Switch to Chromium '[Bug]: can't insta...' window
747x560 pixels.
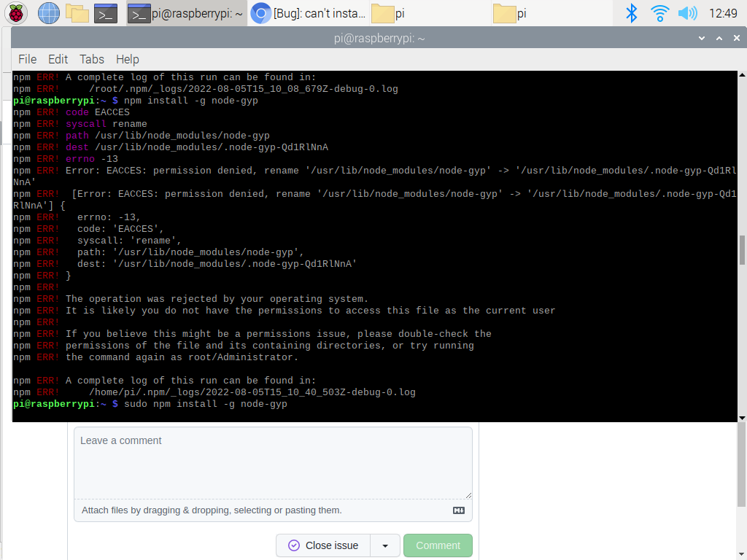[309, 13]
